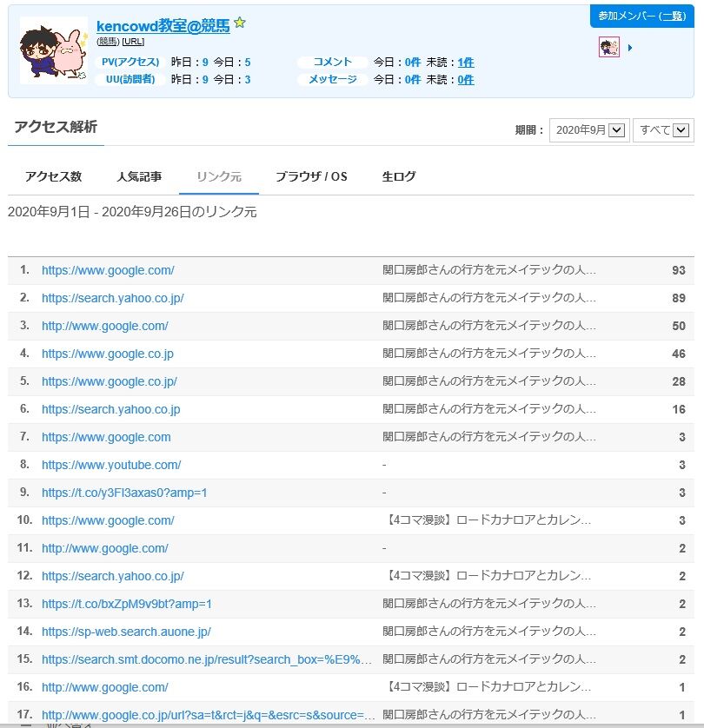Image resolution: width=704 pixels, height=728 pixels.
Task: Expand the すべて filter dropdown
Action: pyautogui.click(x=664, y=130)
